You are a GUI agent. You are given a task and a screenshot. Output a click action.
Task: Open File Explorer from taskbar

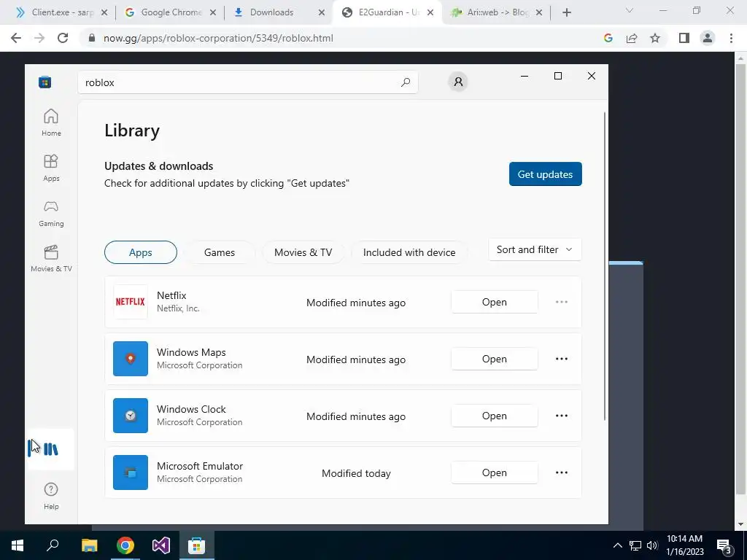89,545
